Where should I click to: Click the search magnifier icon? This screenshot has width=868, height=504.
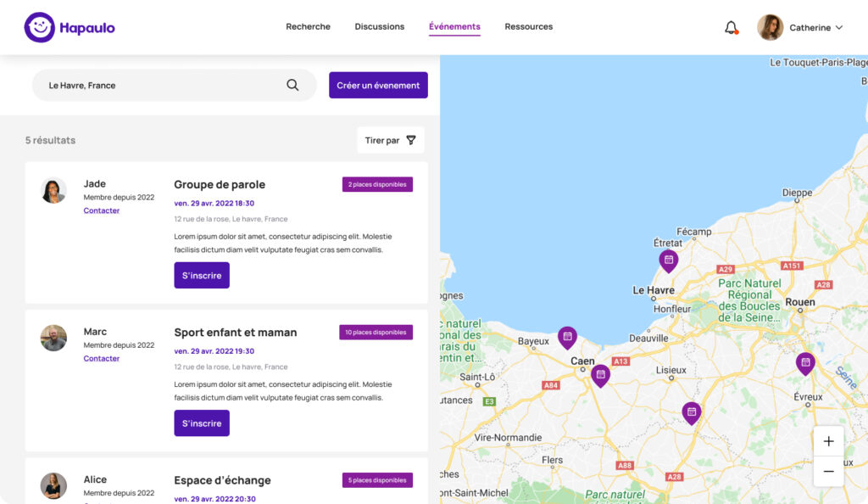(292, 85)
